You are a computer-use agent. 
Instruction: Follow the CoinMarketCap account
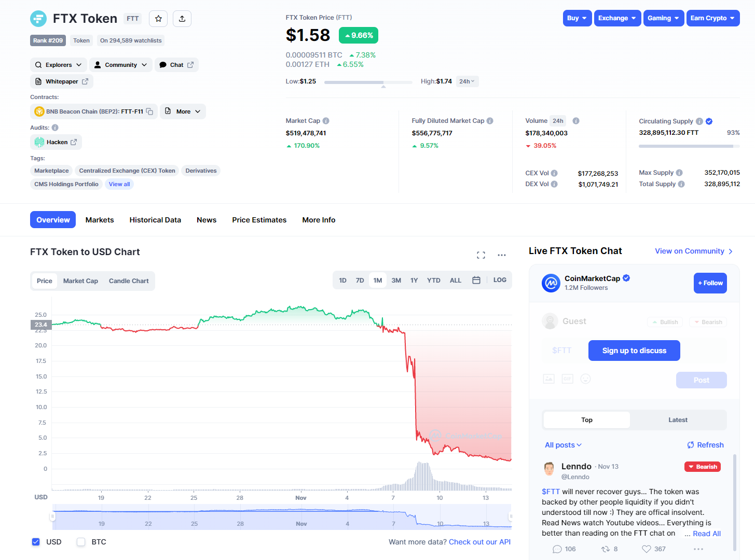point(710,283)
